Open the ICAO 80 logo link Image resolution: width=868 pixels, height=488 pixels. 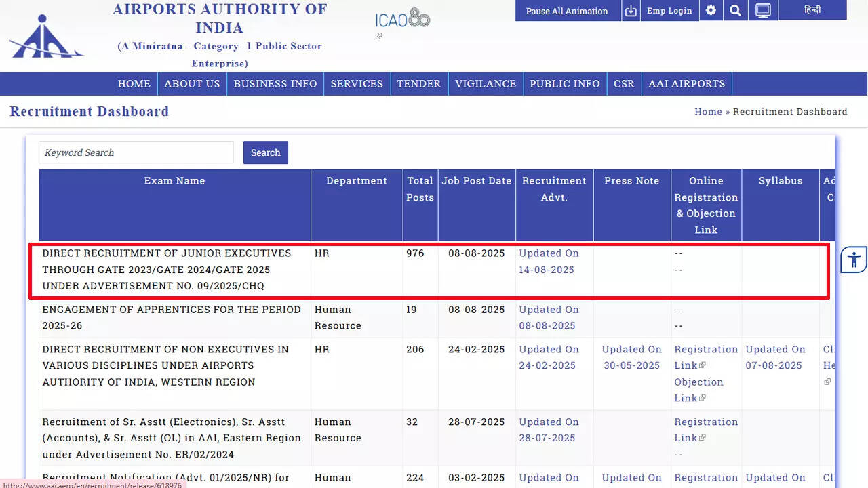tap(402, 19)
